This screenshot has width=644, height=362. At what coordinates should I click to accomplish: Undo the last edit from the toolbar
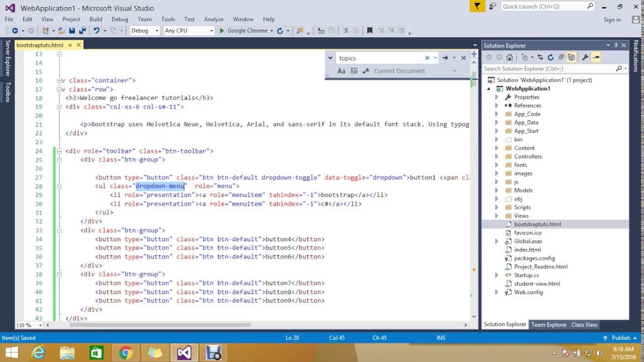pos(96,31)
